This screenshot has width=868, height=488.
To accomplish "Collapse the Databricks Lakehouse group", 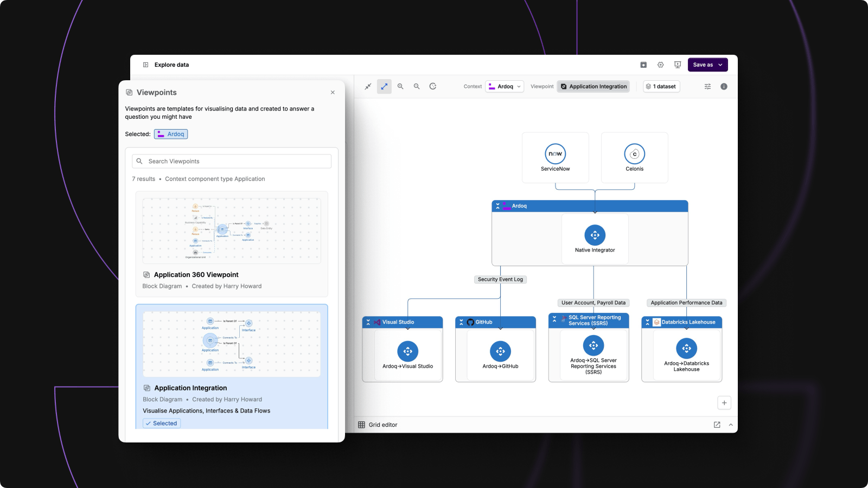I will (647, 322).
